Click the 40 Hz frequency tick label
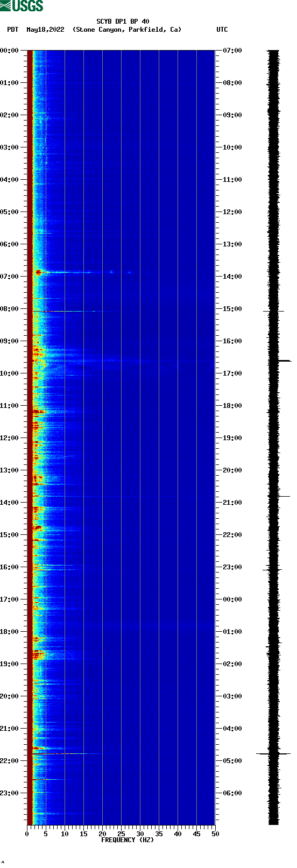Viewport: 297px width, 868px height. coord(178,834)
